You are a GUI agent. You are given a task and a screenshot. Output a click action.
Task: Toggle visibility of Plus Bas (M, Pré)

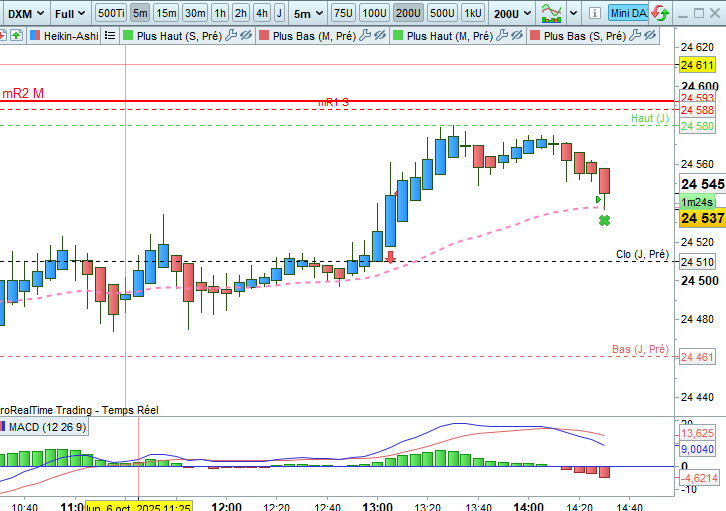(x=380, y=35)
